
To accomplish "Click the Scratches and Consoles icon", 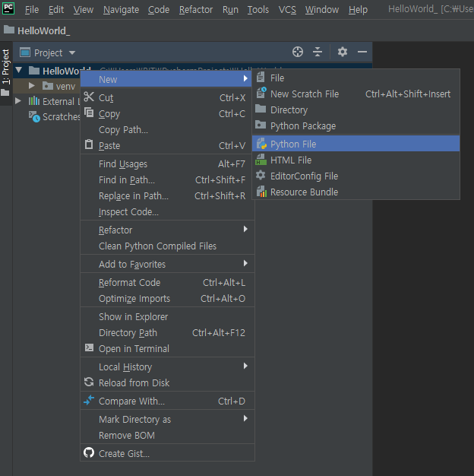I will point(34,116).
